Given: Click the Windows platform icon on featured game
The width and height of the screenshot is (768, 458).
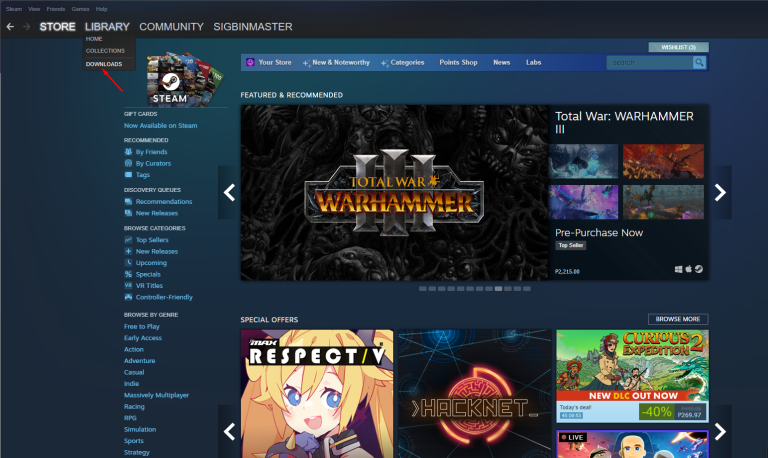Looking at the screenshot, I should pos(678,269).
